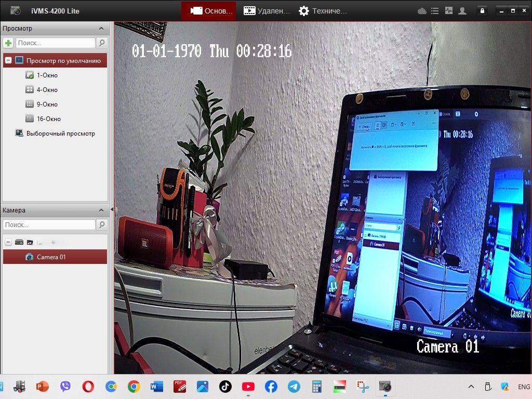Show hidden system tray icons
The height and width of the screenshot is (399, 532).
click(471, 387)
